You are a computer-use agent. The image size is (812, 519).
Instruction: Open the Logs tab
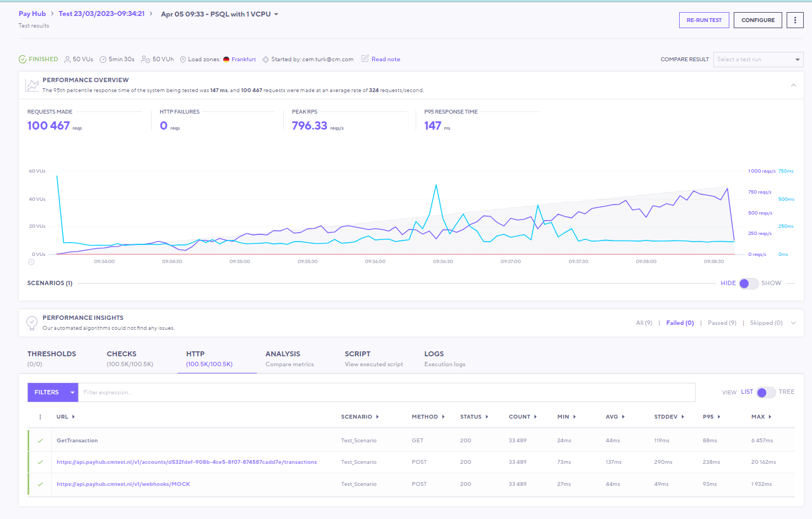click(445, 358)
